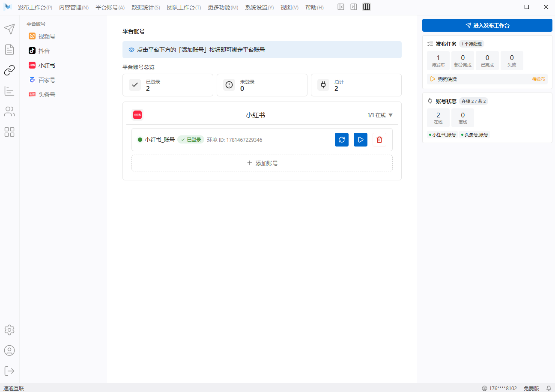Toggle right panel layout icon

pyautogui.click(x=354, y=7)
